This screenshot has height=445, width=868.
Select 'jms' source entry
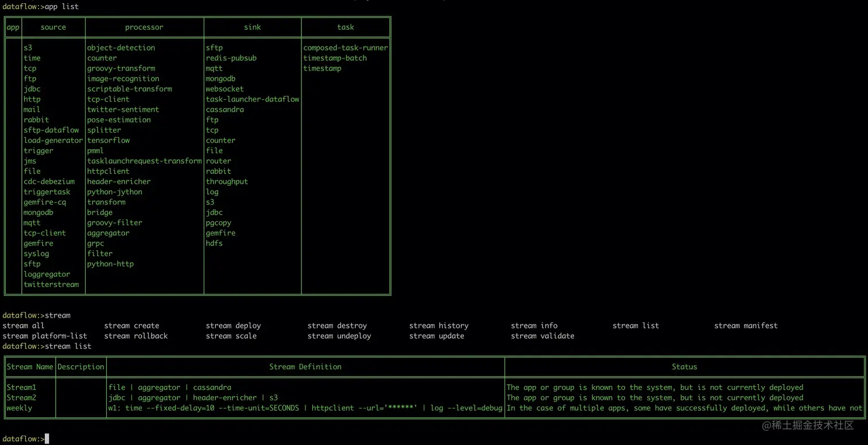click(30, 161)
